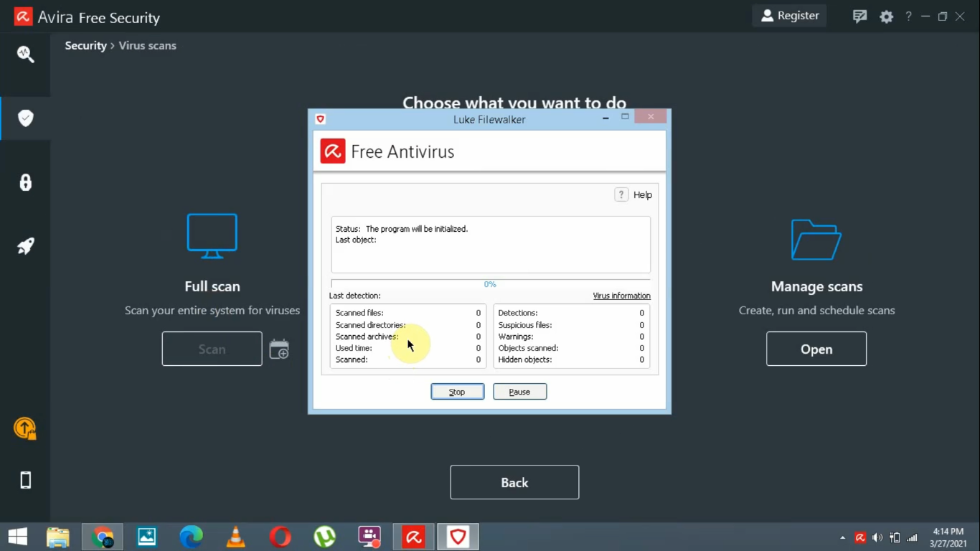Open the settings gear icon

pyautogui.click(x=887, y=17)
